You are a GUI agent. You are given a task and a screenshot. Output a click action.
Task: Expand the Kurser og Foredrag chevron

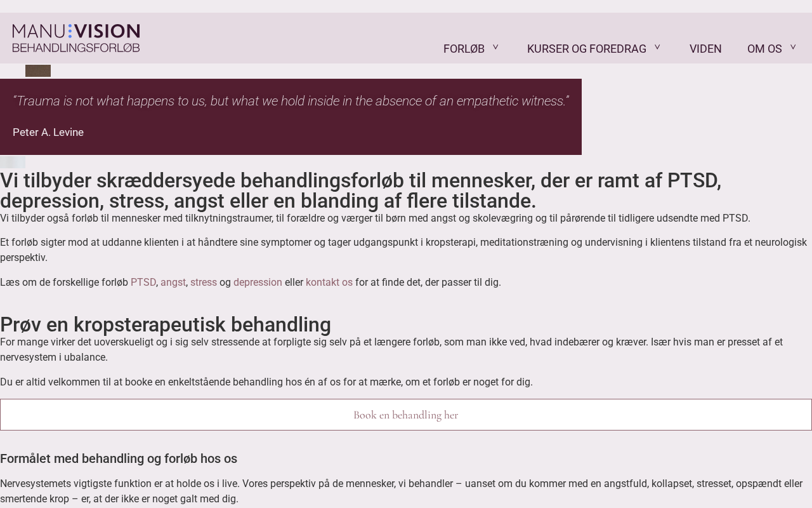click(657, 47)
